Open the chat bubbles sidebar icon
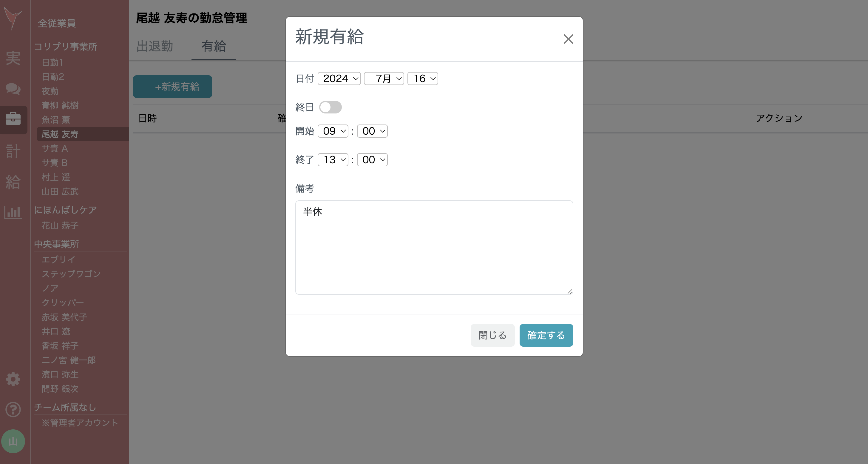The image size is (868, 464). (x=13, y=89)
